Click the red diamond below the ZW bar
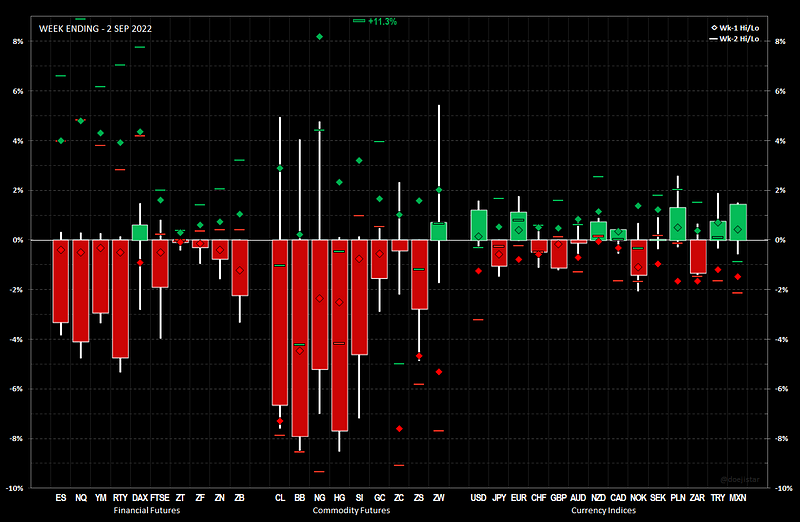800x522 pixels. click(439, 372)
